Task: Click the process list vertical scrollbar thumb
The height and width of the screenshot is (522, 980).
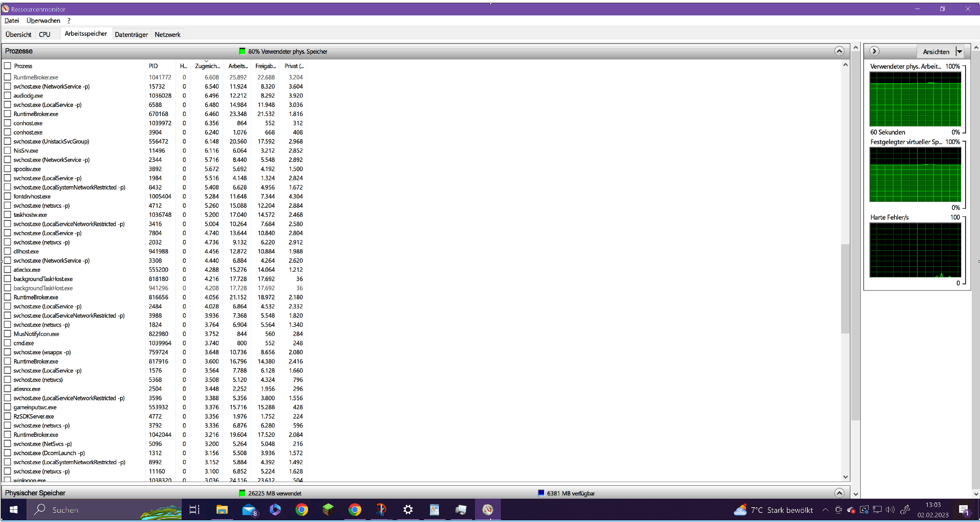Action: pos(845,289)
